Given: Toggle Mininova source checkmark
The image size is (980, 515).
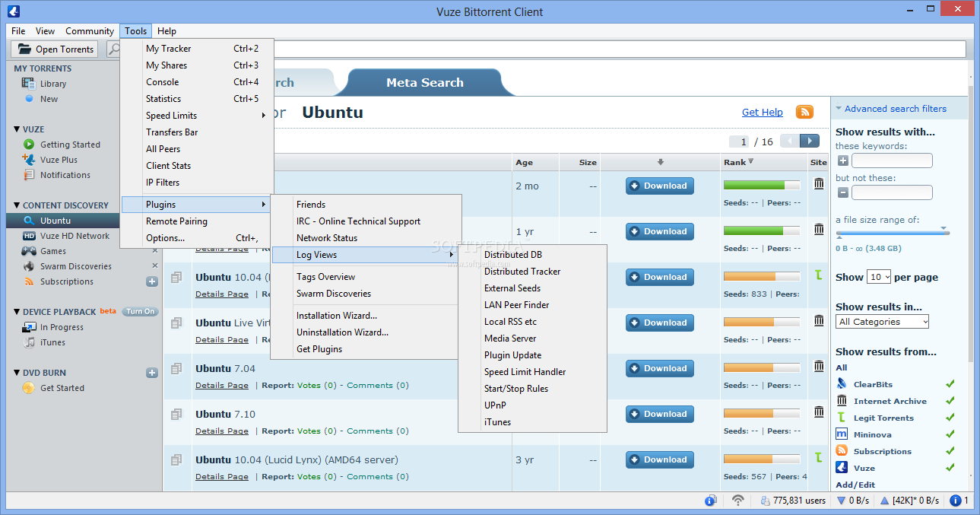Looking at the screenshot, I should coord(950,434).
